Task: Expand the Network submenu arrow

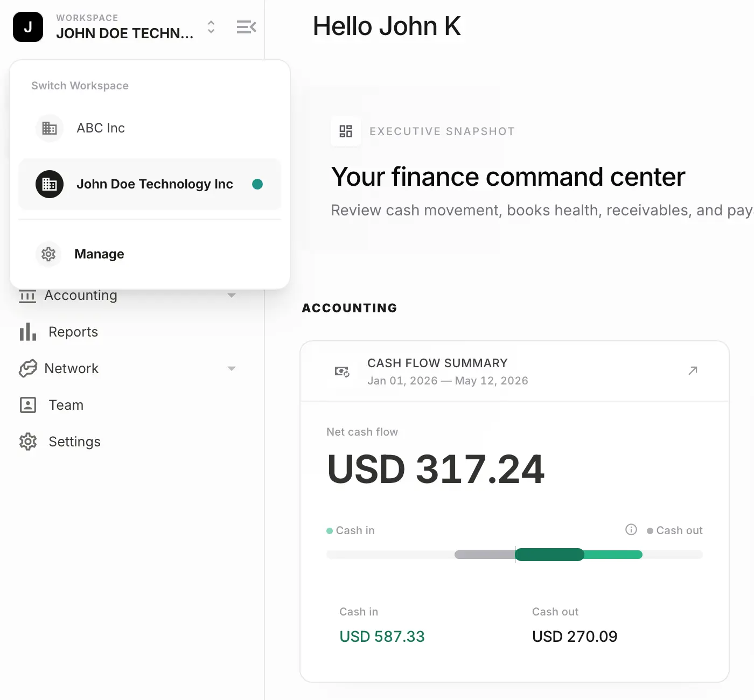Action: click(x=232, y=369)
